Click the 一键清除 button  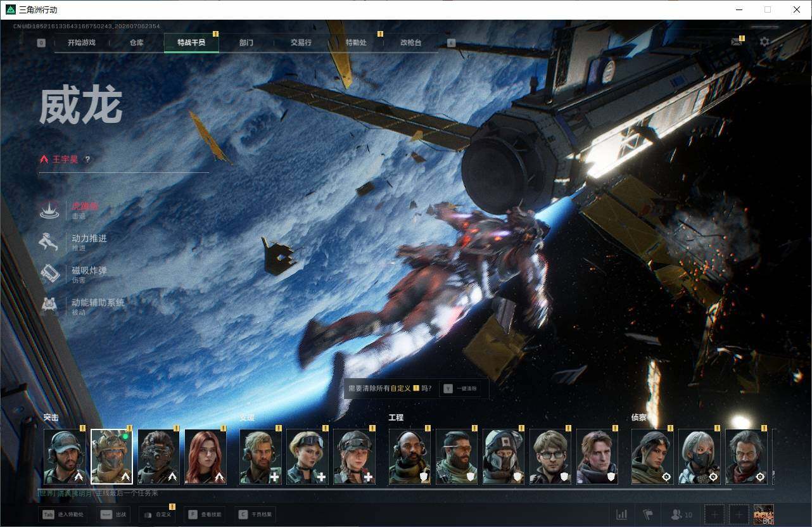(460, 388)
